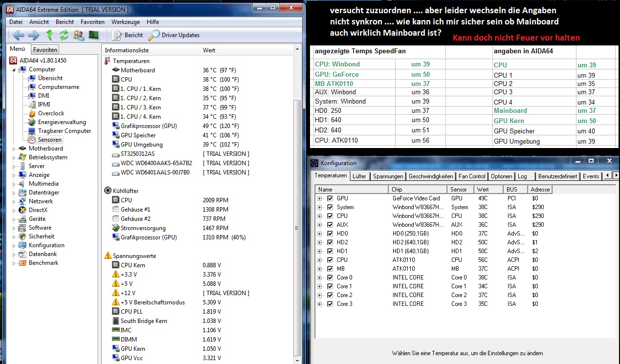Uncheck the GPU sensor in SpeedFan

point(330,198)
